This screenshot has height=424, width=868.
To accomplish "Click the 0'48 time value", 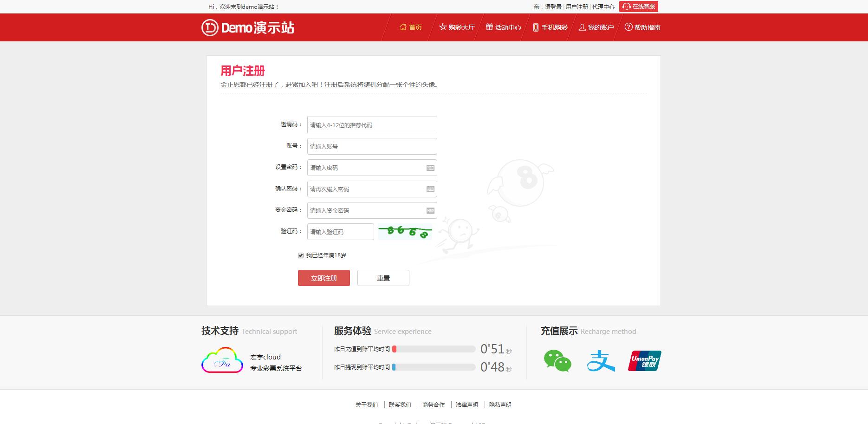I will pyautogui.click(x=492, y=367).
